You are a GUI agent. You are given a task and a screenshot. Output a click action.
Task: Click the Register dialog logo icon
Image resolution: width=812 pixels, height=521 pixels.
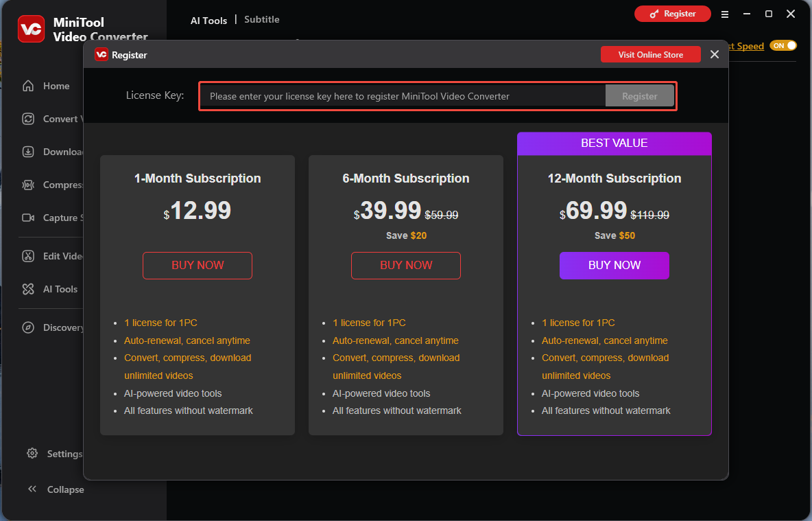click(x=101, y=54)
